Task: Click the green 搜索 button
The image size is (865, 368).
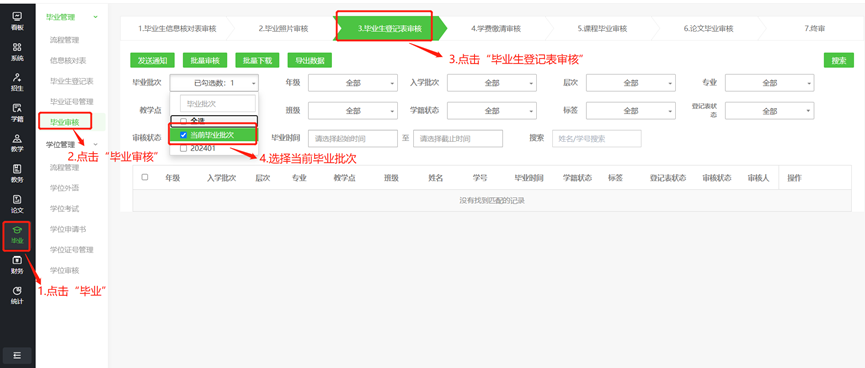Action: tap(839, 60)
